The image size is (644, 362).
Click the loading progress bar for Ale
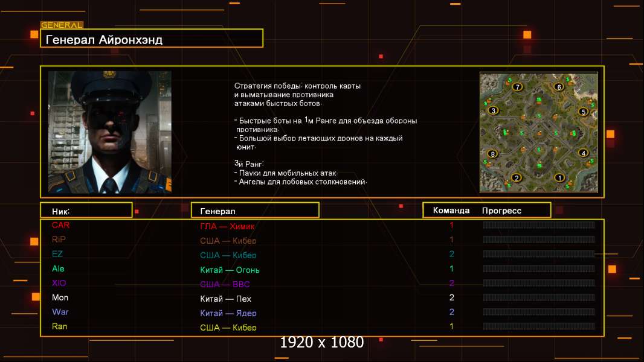(539, 268)
